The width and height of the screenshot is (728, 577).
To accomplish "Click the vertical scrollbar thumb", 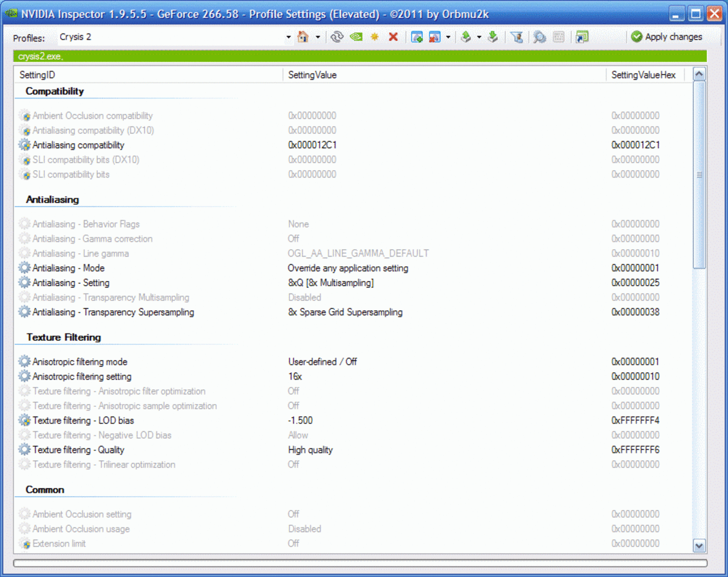I will (699, 175).
